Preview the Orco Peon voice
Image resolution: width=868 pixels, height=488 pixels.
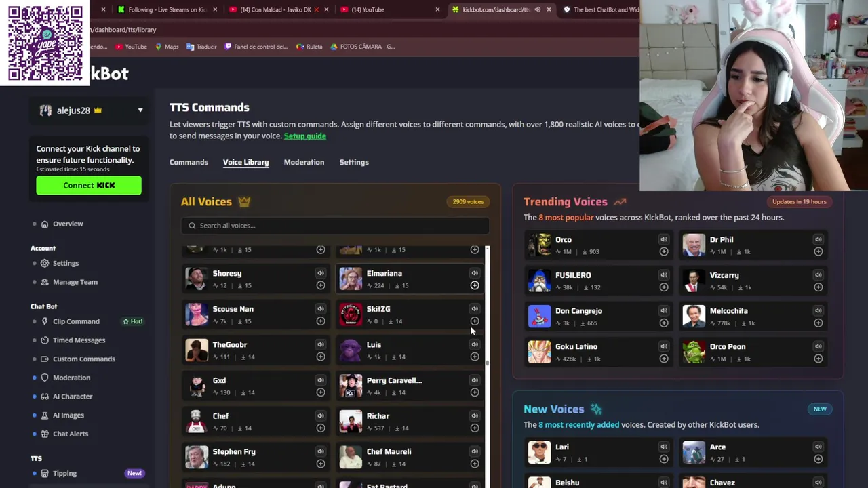click(x=818, y=346)
